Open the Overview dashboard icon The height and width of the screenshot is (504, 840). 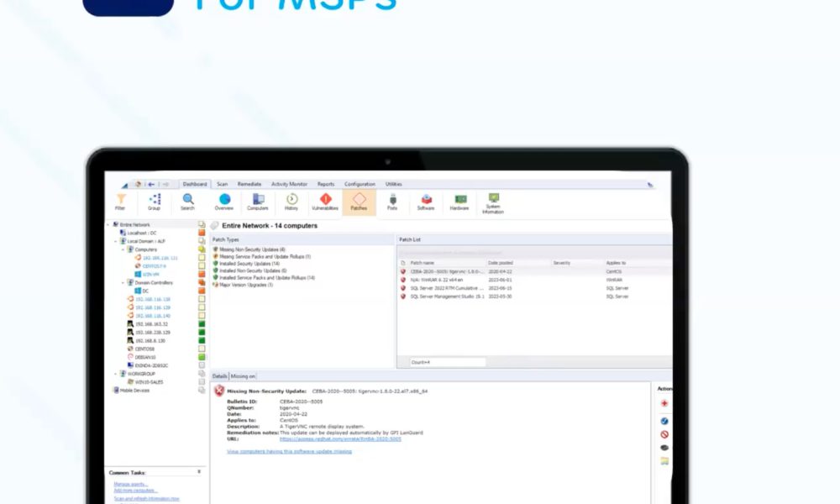click(224, 201)
